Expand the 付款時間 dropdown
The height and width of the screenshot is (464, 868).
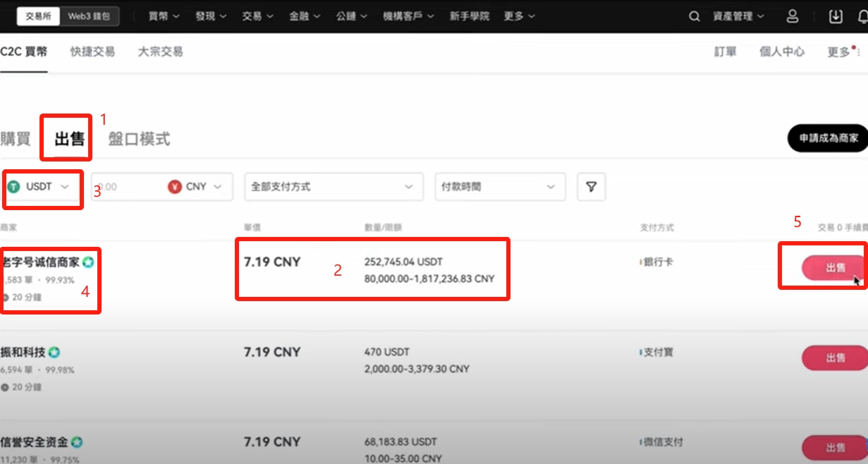499,187
